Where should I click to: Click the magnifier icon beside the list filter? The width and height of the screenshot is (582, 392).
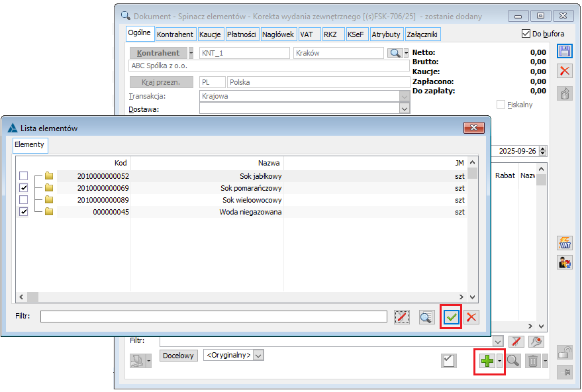426,317
